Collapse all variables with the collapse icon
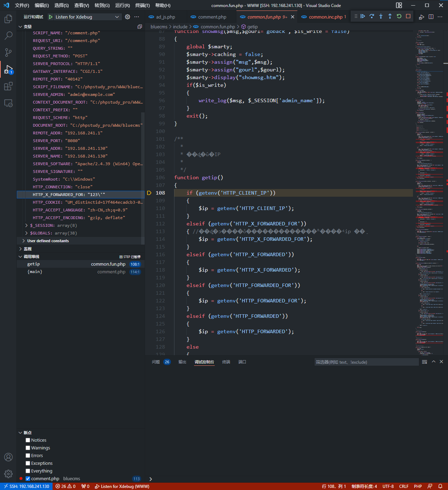 click(140, 27)
